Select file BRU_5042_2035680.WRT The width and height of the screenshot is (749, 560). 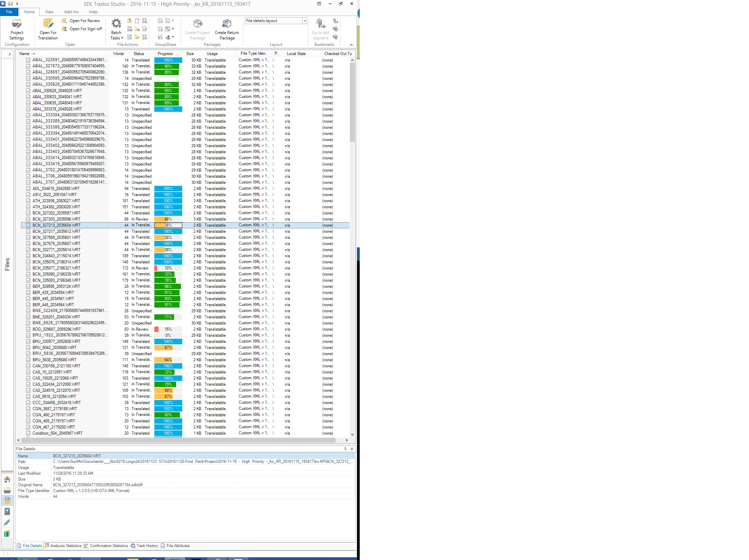coord(54,348)
